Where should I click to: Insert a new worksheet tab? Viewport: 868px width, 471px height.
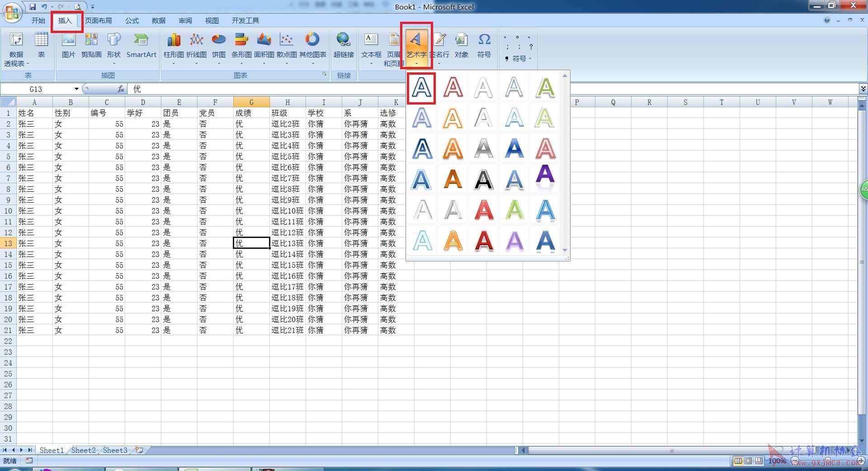tap(139, 450)
